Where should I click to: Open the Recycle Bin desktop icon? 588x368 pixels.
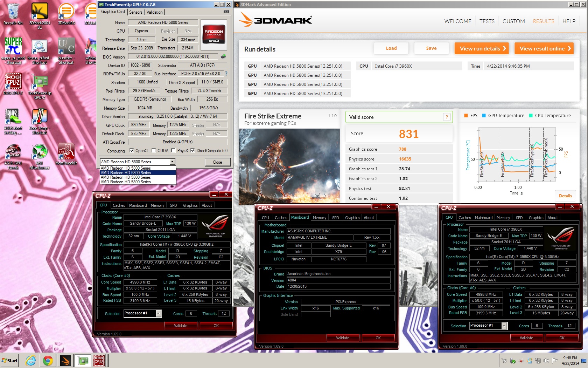[x=13, y=14]
